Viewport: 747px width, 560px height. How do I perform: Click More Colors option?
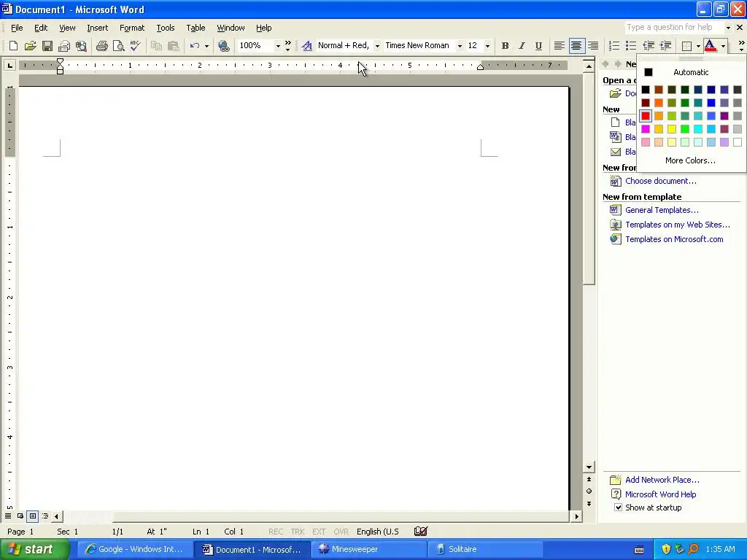point(691,160)
